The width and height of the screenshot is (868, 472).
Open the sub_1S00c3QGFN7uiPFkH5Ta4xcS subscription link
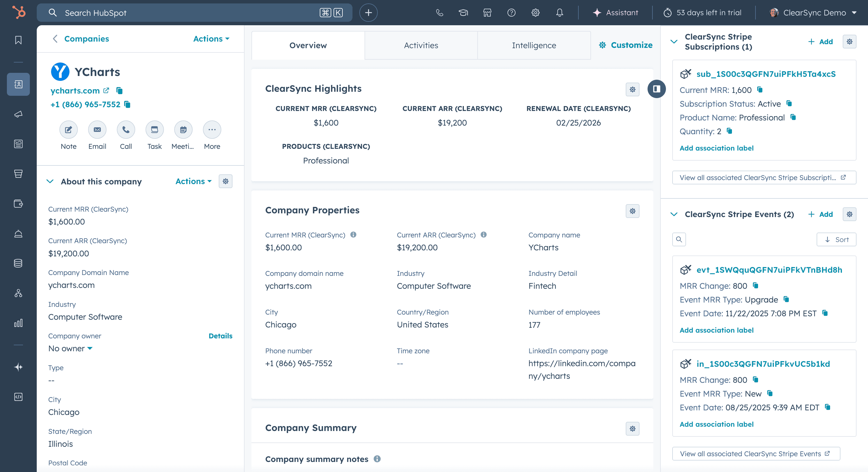pyautogui.click(x=766, y=74)
